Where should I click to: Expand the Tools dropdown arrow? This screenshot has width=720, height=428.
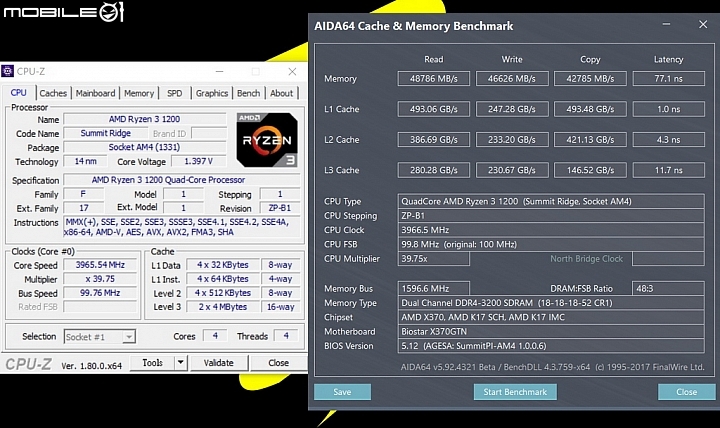pos(181,363)
